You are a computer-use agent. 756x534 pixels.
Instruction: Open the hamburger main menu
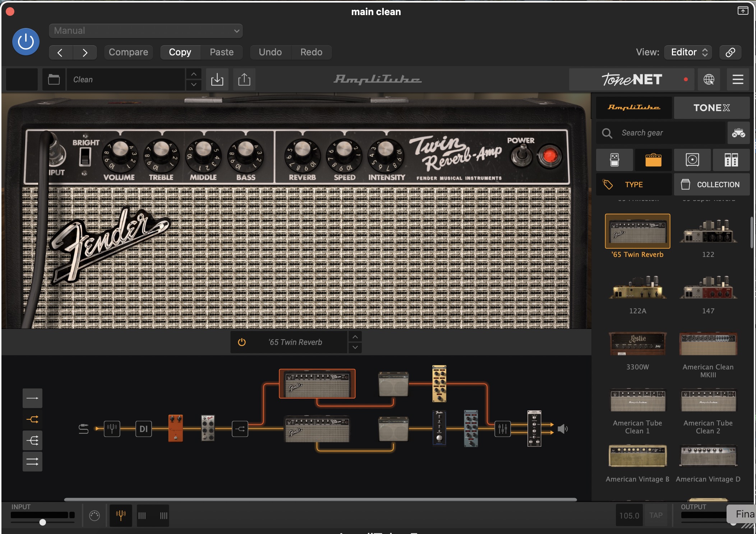[x=738, y=79]
